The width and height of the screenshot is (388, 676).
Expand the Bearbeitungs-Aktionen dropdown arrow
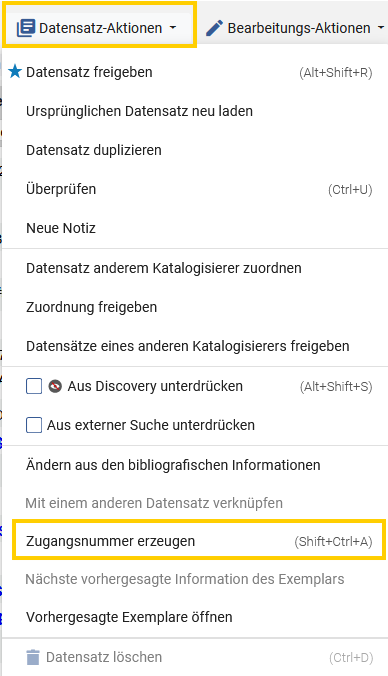point(381,28)
